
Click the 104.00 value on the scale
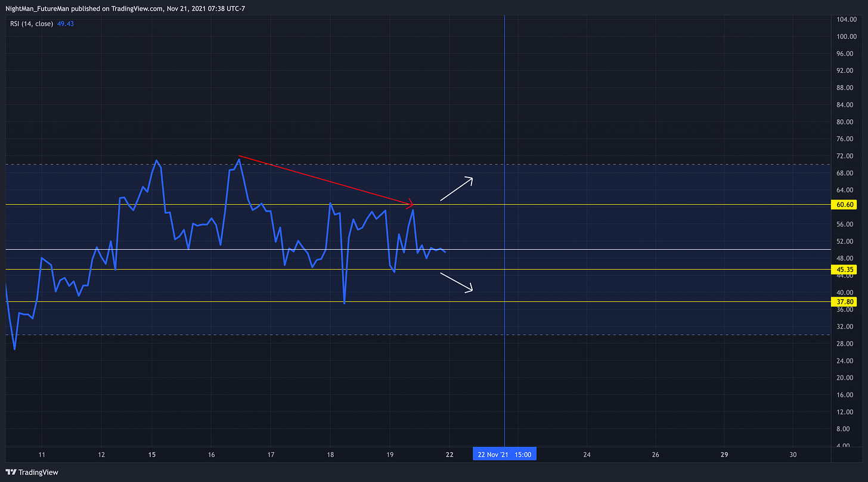pyautogui.click(x=846, y=20)
